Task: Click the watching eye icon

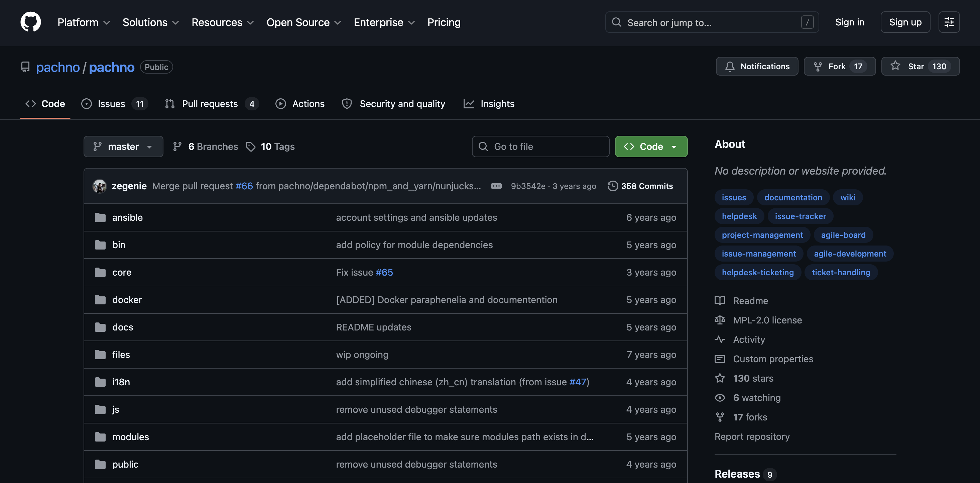Action: tap(720, 398)
